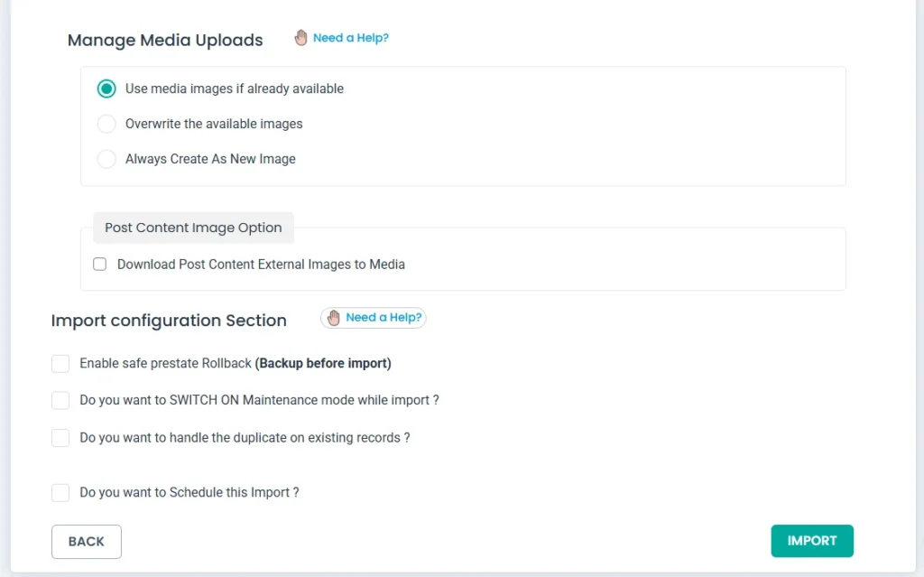Toggle the Schedule this Import checkbox

pyautogui.click(x=60, y=493)
